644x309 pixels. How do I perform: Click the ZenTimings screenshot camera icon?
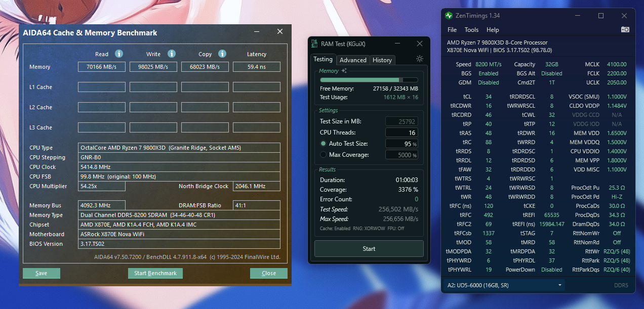pyautogui.click(x=625, y=30)
